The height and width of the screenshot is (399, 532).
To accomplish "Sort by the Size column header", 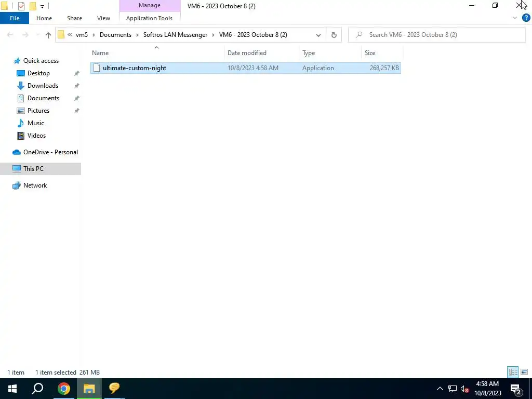I will coord(382,53).
